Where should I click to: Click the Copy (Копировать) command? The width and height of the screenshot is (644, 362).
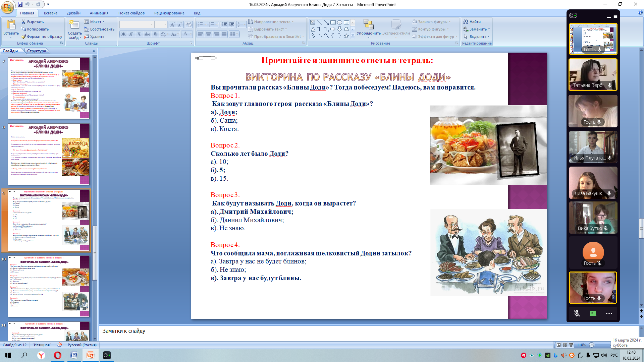[35, 29]
